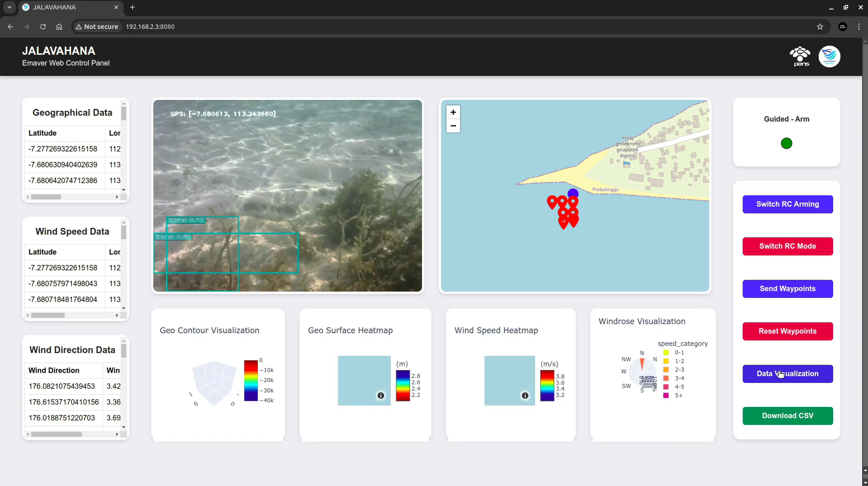Click the Download CSV button
The width and height of the screenshot is (868, 486).
tap(787, 416)
